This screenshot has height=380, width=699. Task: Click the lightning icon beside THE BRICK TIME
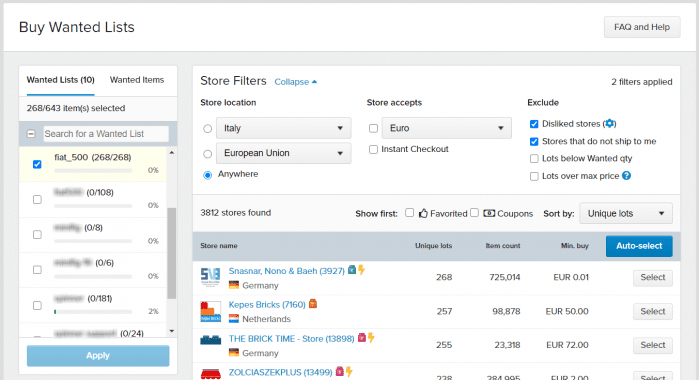tap(371, 338)
